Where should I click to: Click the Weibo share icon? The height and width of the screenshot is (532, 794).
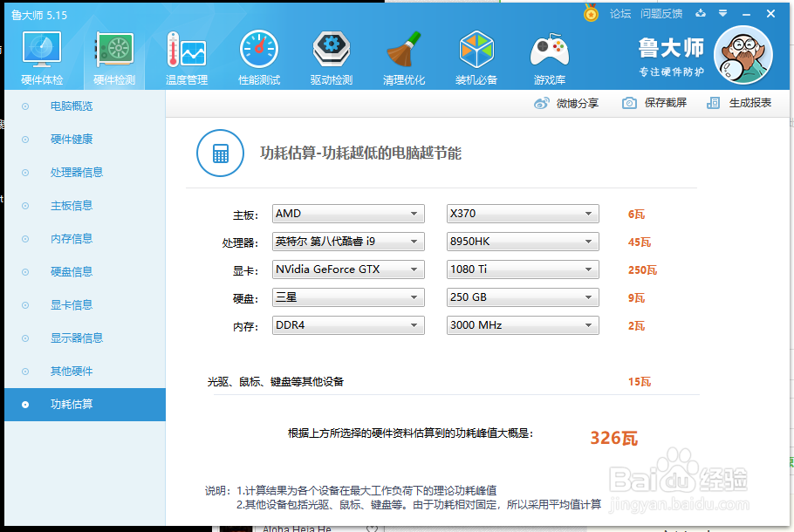(541, 103)
